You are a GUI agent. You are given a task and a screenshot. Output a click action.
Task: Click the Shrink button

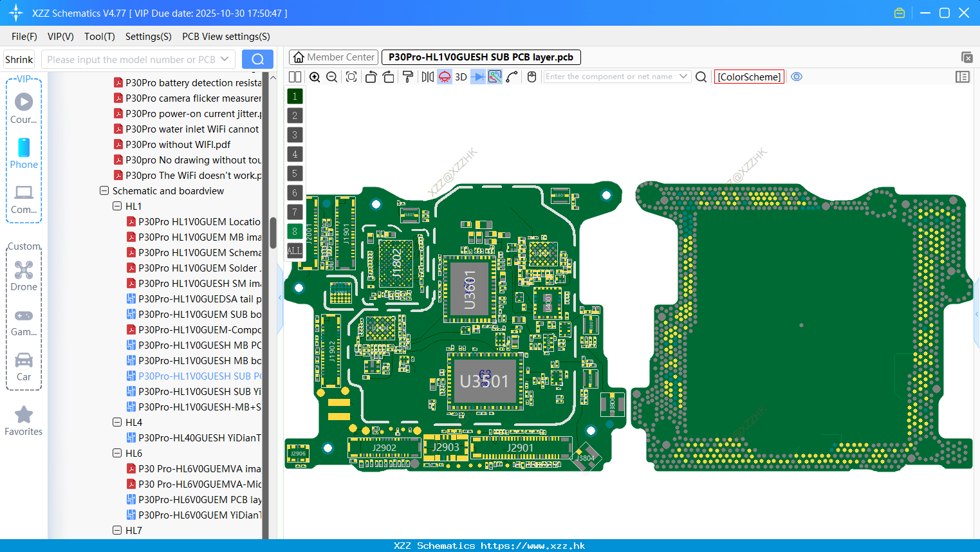coord(19,59)
